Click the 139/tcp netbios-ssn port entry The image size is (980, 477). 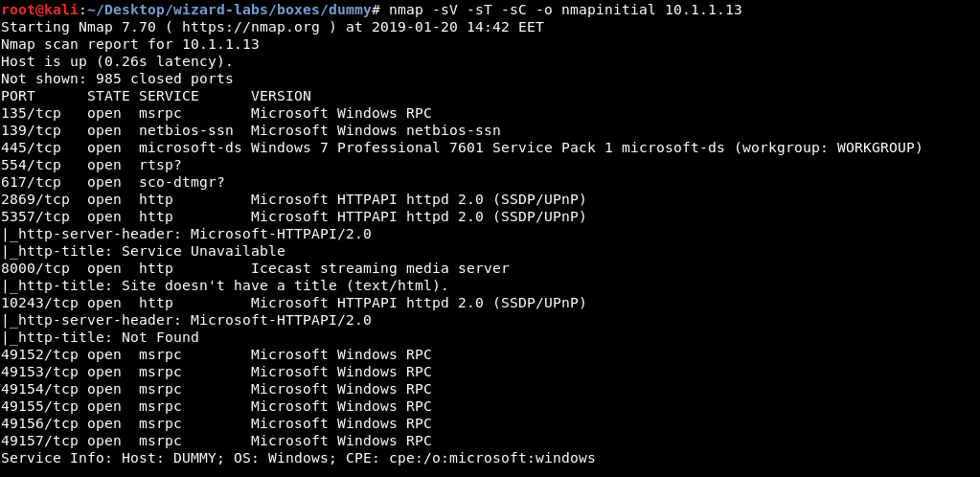coord(31,130)
